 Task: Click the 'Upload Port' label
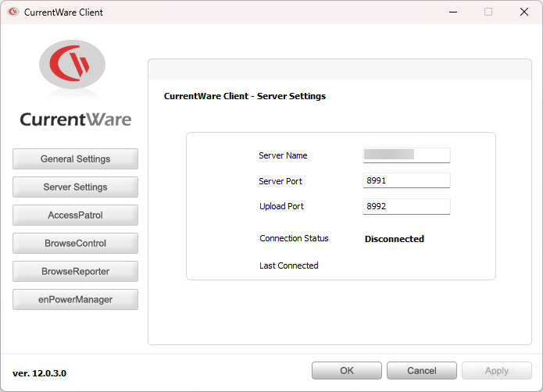point(281,206)
